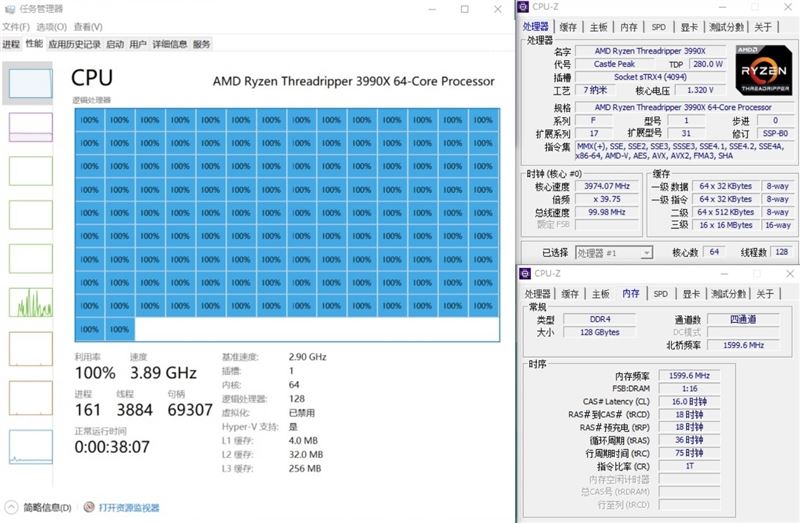This screenshot has height=523, width=800.
Task: Click the Task Manager title bar icon
Action: tap(10, 9)
